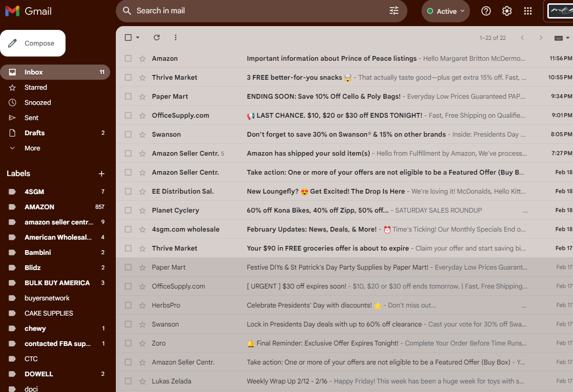The width and height of the screenshot is (573, 392).
Task: Open the American Wholesal... label
Action: (55, 237)
